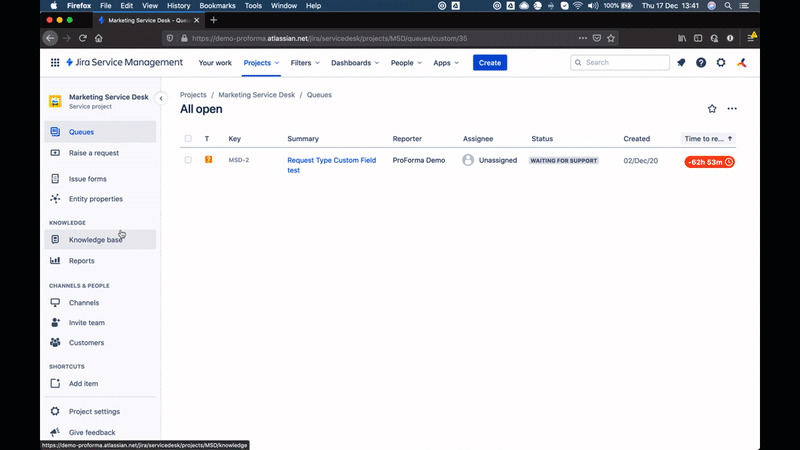Viewport: 800px width, 450px height.
Task: Go to Marketing Service Desk breadcrumb
Action: (x=257, y=95)
